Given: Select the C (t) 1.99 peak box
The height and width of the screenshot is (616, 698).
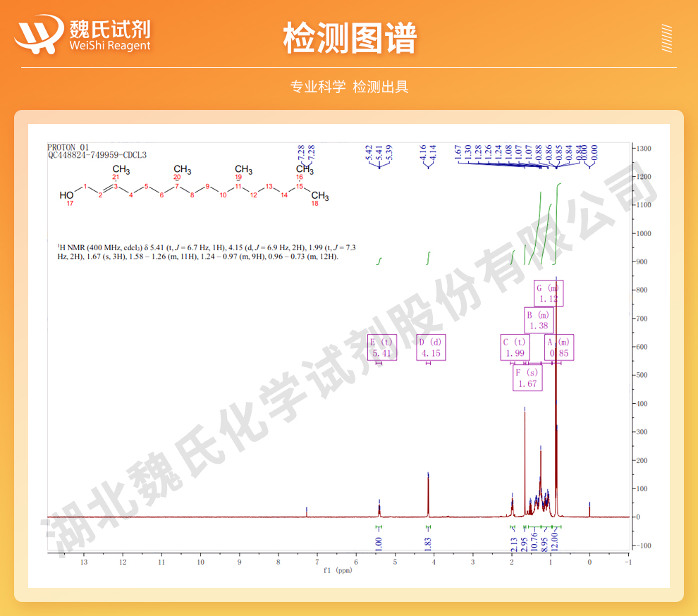Looking at the screenshot, I should [x=515, y=347].
